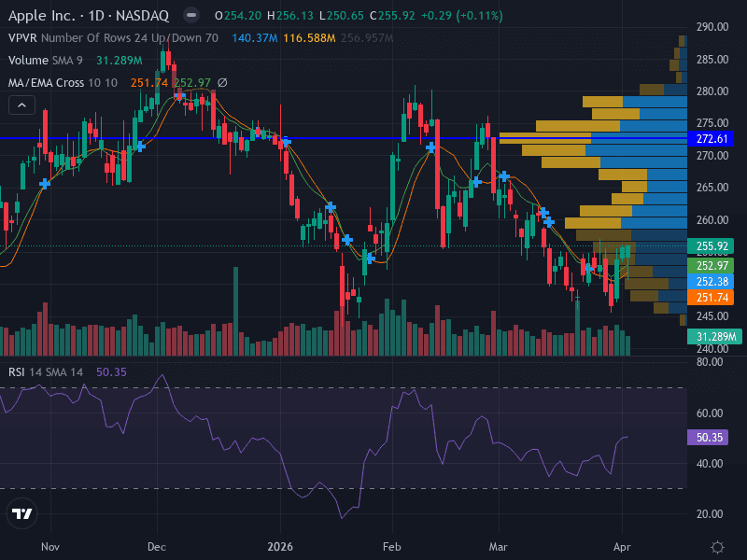Click the orange 251.74 value in MA legend
Screen dimensions: 747x560
tap(149, 83)
